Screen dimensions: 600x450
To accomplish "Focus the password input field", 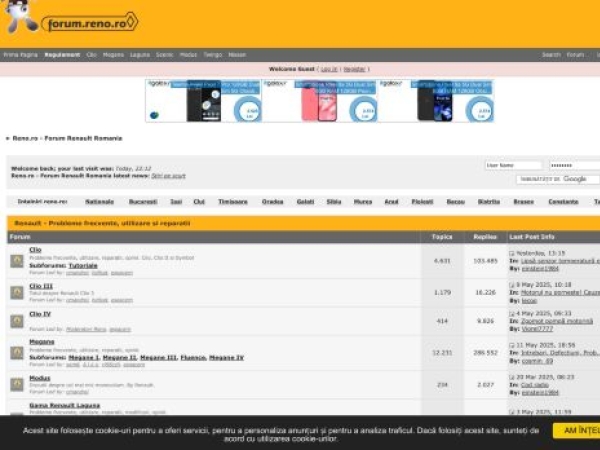I will tap(575, 165).
